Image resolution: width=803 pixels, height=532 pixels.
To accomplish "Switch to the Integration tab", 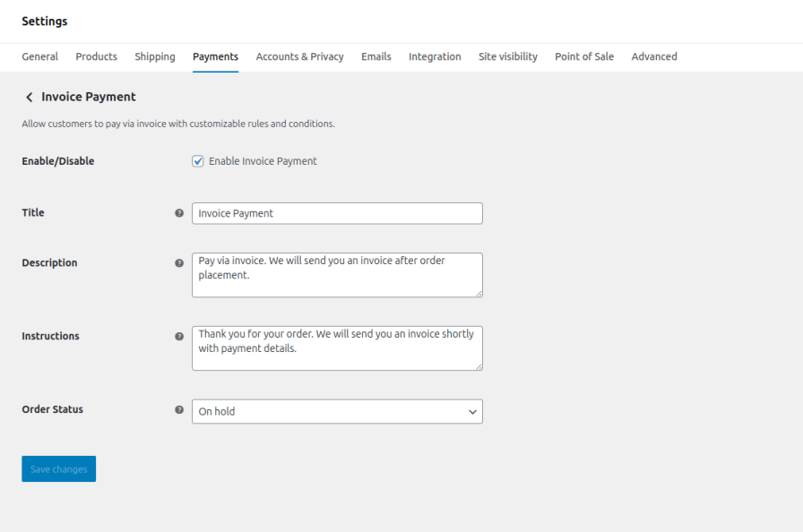I will 435,56.
